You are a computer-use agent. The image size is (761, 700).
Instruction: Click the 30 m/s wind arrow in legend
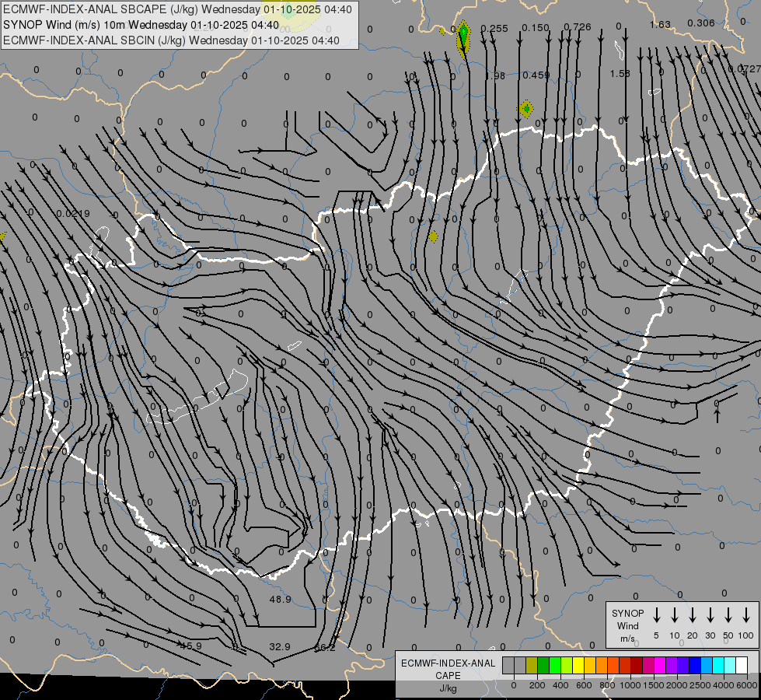(x=710, y=615)
